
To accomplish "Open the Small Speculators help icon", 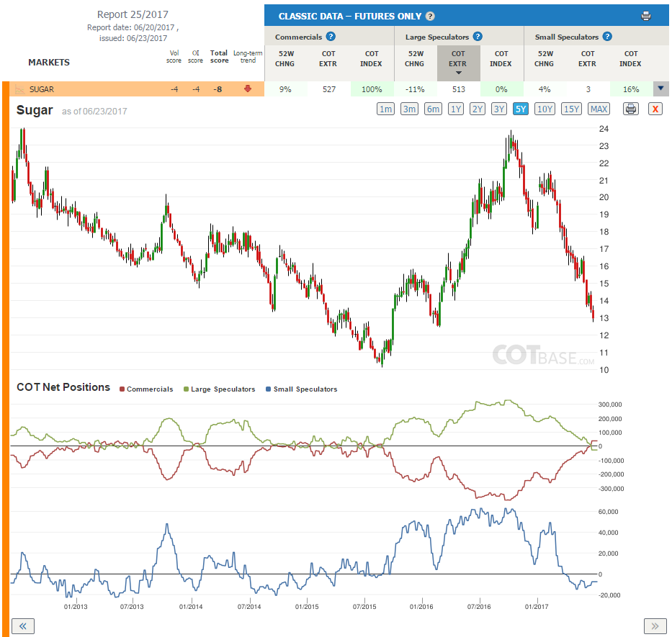I will [607, 37].
